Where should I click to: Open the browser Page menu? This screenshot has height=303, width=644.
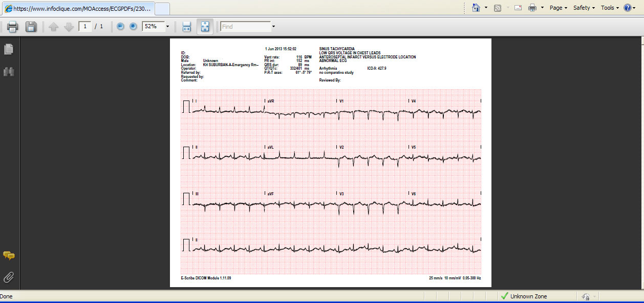[558, 8]
